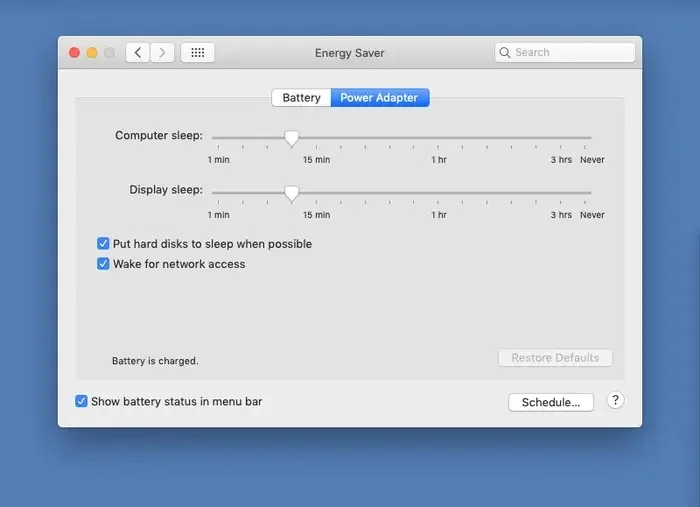Show all preferences grid icon
700x507 pixels.
tap(197, 52)
